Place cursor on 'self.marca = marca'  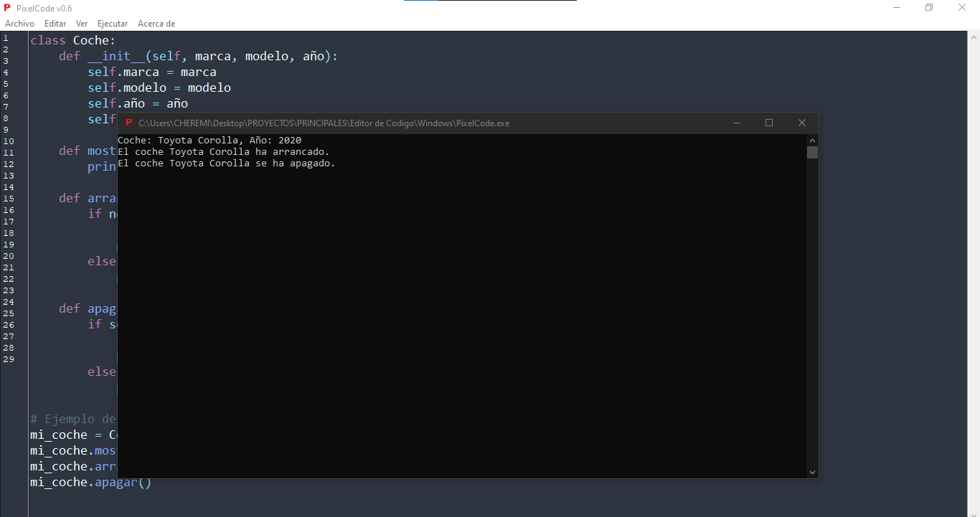(x=152, y=72)
